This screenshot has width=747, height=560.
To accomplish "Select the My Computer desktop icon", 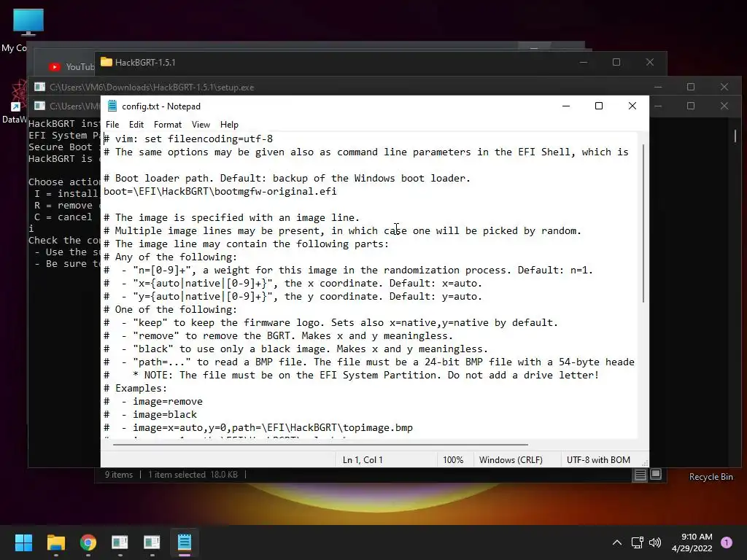I will 28,22.
